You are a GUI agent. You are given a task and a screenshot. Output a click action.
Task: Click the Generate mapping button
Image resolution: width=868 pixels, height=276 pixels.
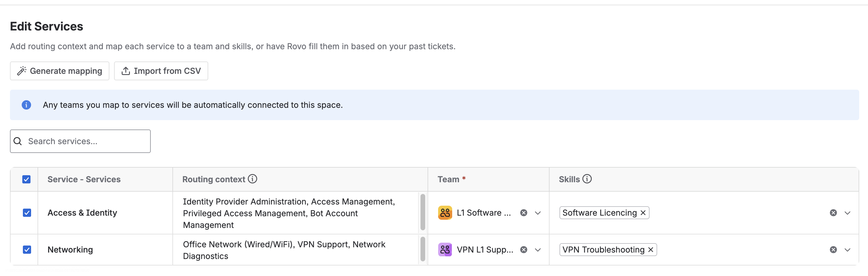click(x=60, y=71)
